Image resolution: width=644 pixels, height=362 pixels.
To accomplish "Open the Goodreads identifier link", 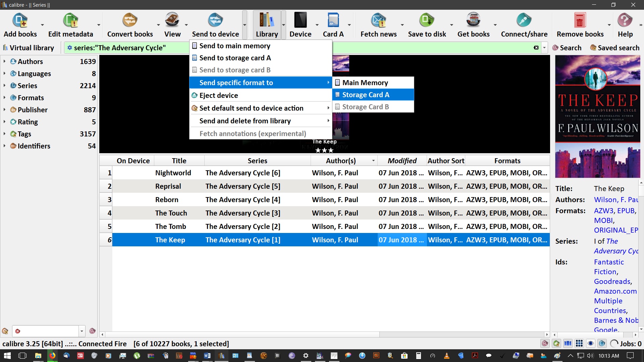I will [x=612, y=282].
